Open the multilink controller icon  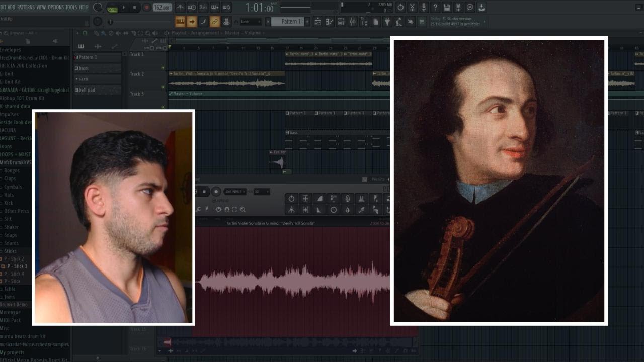tap(226, 22)
